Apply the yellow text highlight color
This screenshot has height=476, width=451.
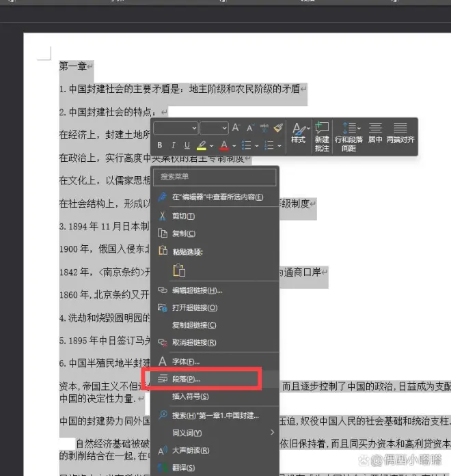tap(202, 145)
